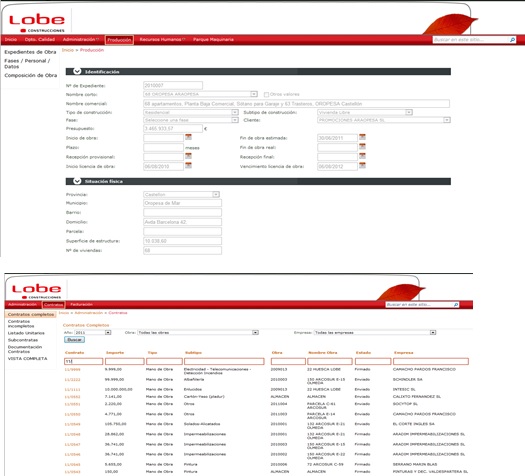This screenshot has height=476, width=525.
Task: Open calendar for Recepción provisional
Action: pyautogui.click(x=188, y=156)
